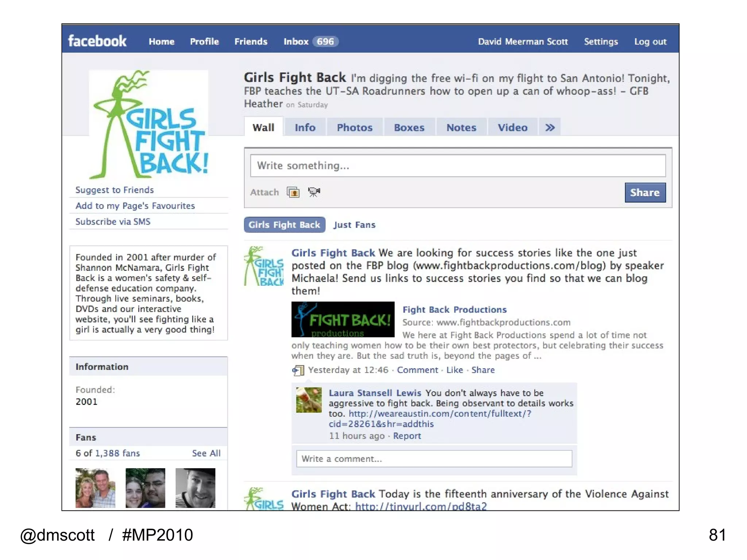
Task: Click the 'Founded in 2001' description text
Action: pyautogui.click(x=146, y=293)
